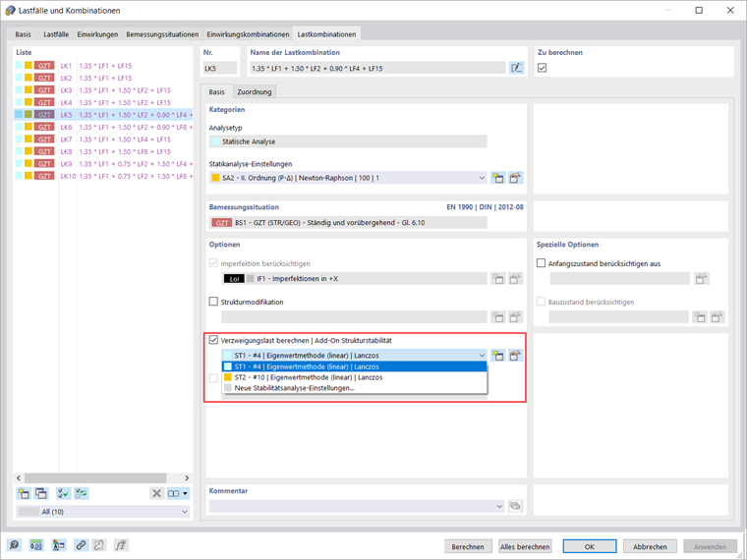Select LK6 row in the list
The height and width of the screenshot is (560, 747).
(x=103, y=127)
